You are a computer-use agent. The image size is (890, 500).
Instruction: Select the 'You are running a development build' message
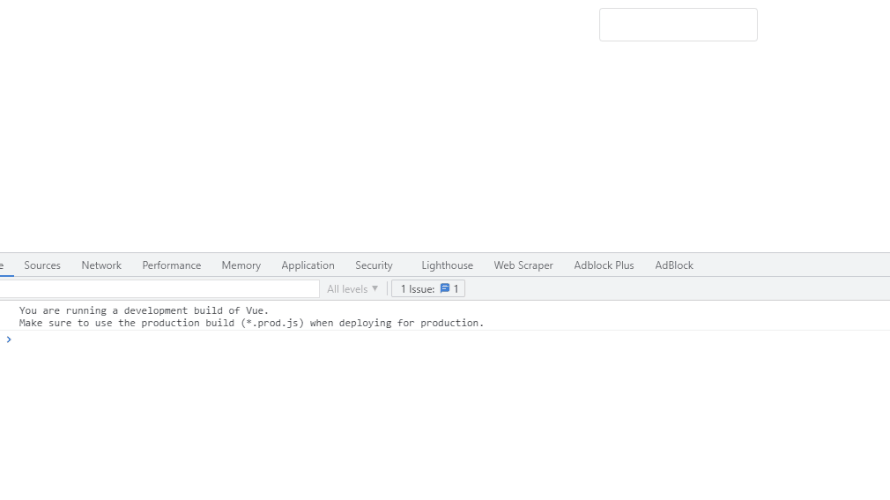click(x=144, y=310)
